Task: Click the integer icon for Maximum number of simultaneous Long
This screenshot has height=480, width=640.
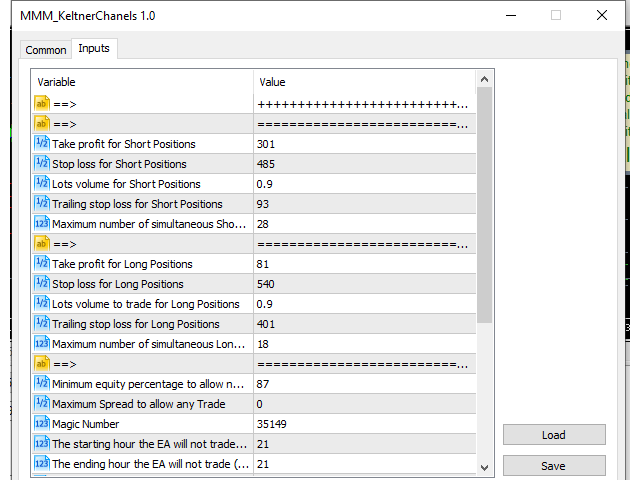Action: pos(42,343)
